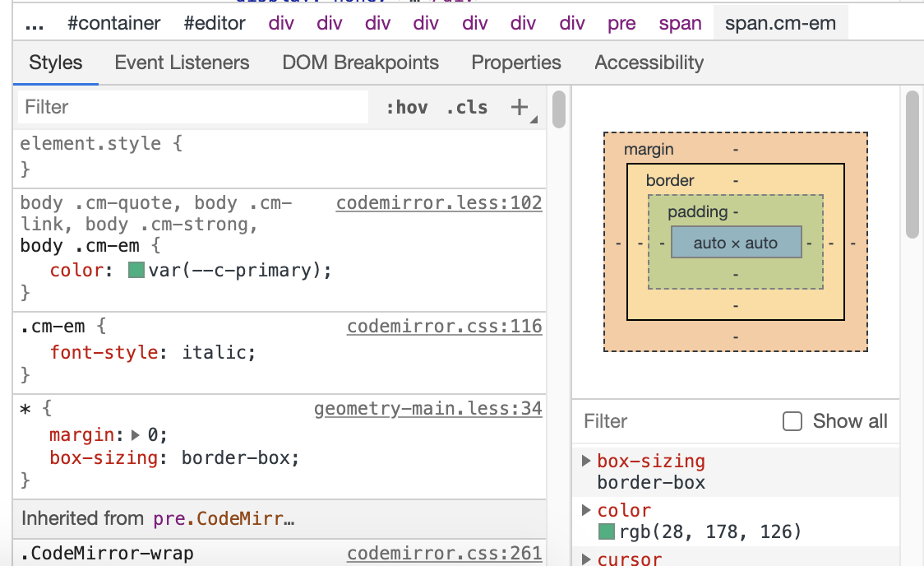Open the Accessibility tab
The image size is (924, 566).
pyautogui.click(x=649, y=63)
